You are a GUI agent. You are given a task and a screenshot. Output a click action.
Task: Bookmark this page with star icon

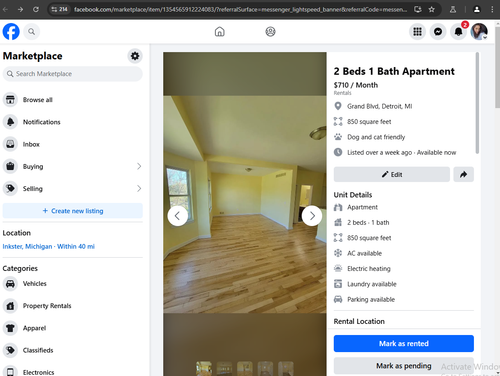point(432,9)
